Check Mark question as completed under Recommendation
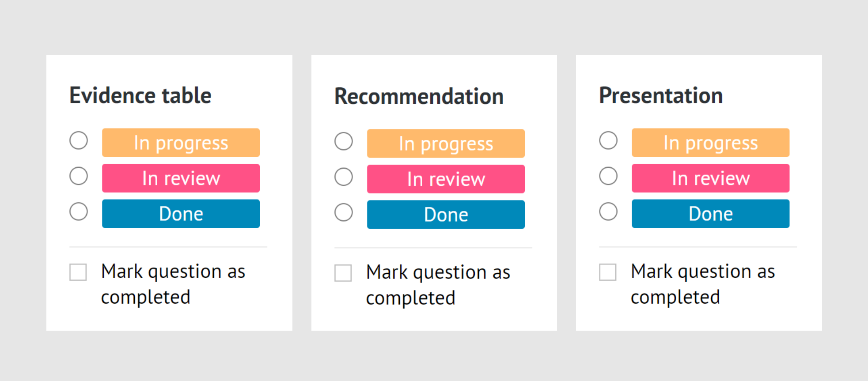 [x=342, y=273]
